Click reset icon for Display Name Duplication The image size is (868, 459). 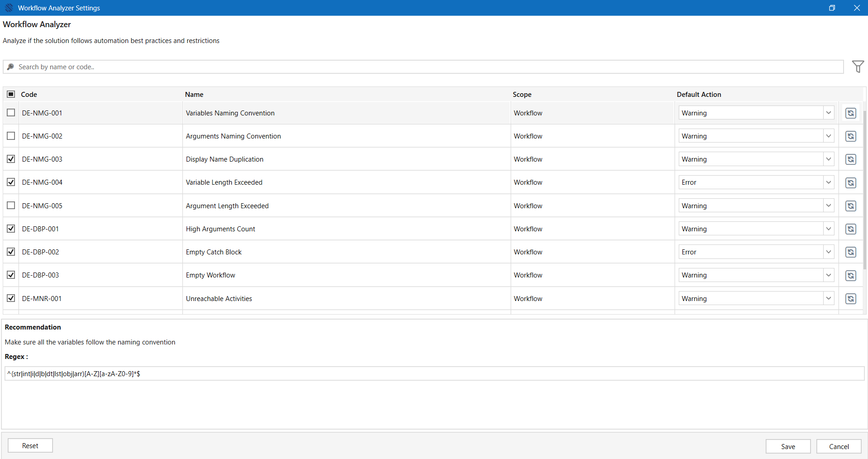(x=851, y=159)
